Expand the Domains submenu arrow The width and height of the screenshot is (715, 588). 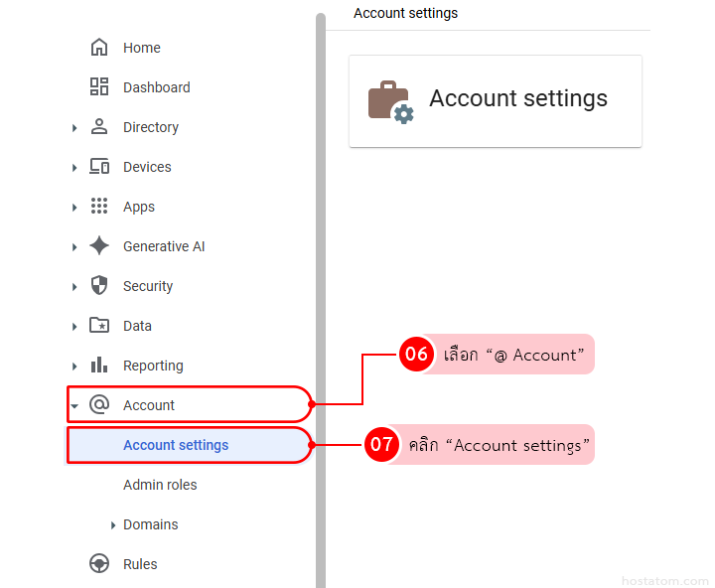point(113,525)
